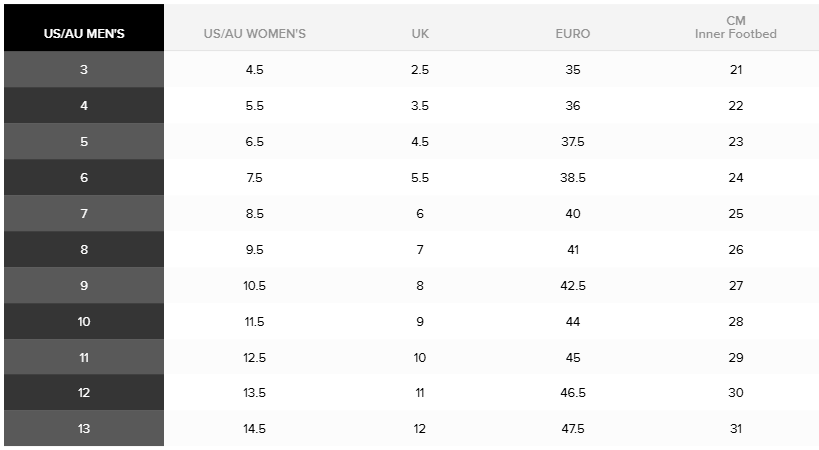Select the EURO column header
The image size is (819, 450).
coord(573,33)
